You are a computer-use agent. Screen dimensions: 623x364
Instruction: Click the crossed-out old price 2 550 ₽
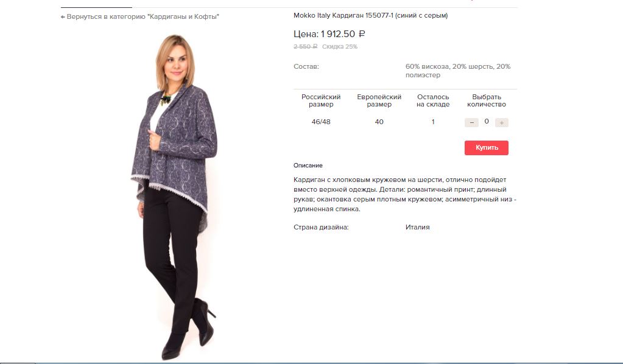point(305,46)
